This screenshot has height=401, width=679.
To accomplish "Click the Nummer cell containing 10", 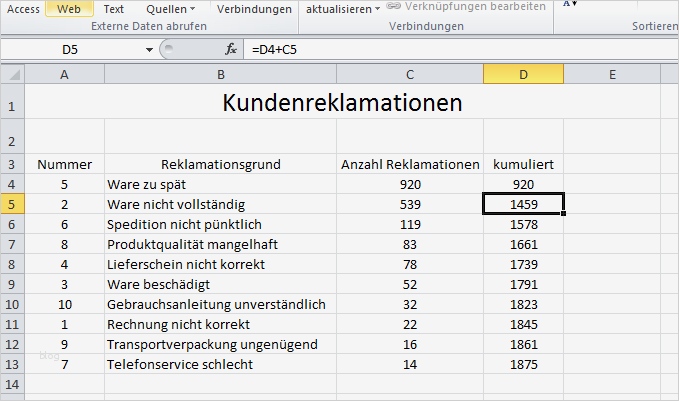I will (65, 304).
